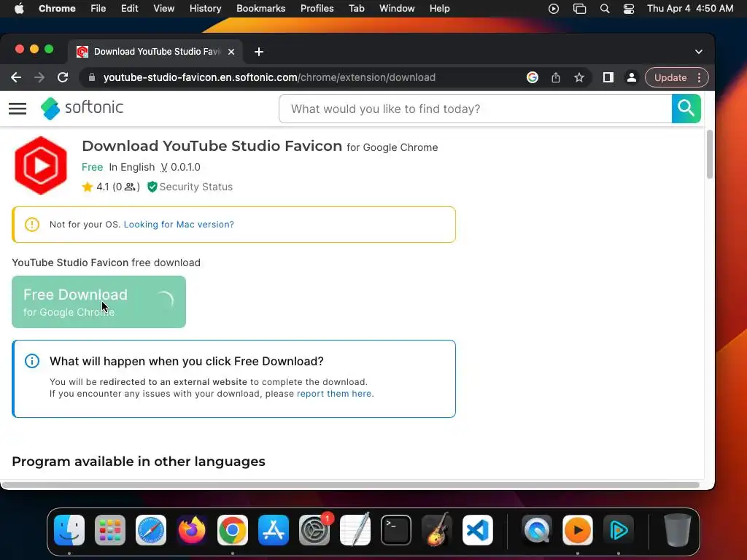
Task: Open TextEdit from the dock
Action: point(355,529)
